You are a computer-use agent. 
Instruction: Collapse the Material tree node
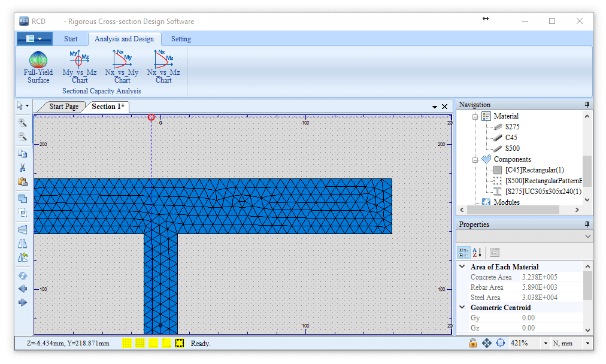click(475, 116)
